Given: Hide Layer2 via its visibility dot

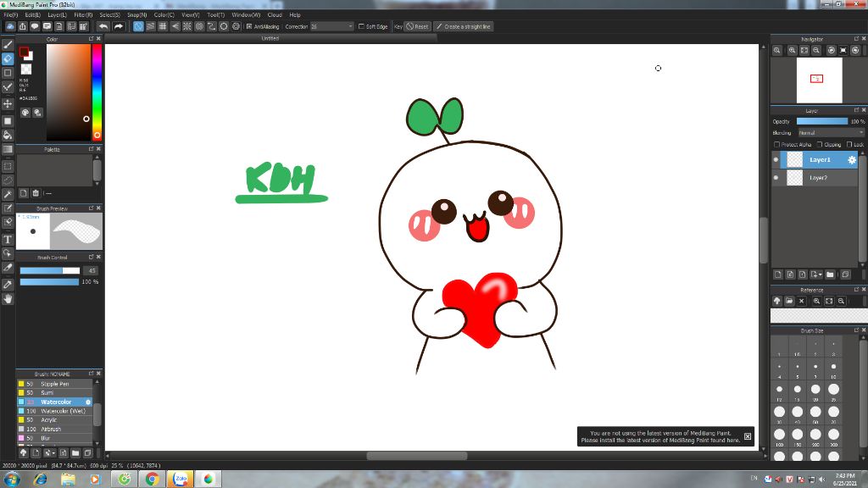Looking at the screenshot, I should point(776,178).
